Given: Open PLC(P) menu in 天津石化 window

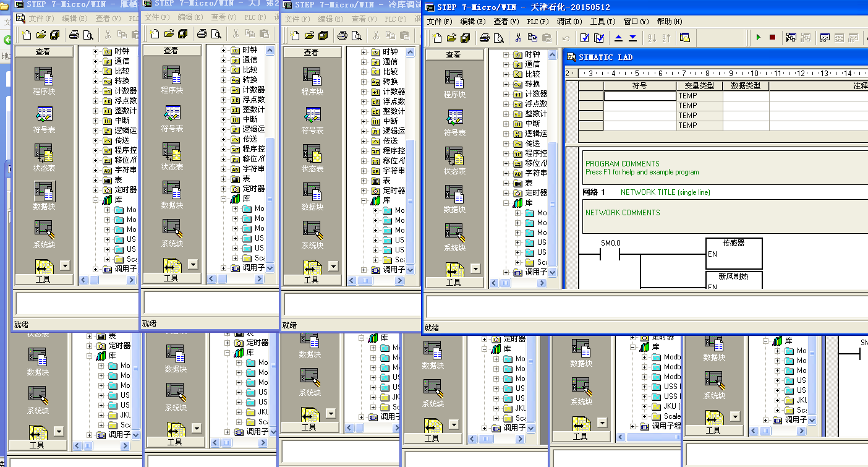Looking at the screenshot, I should pyautogui.click(x=538, y=22).
